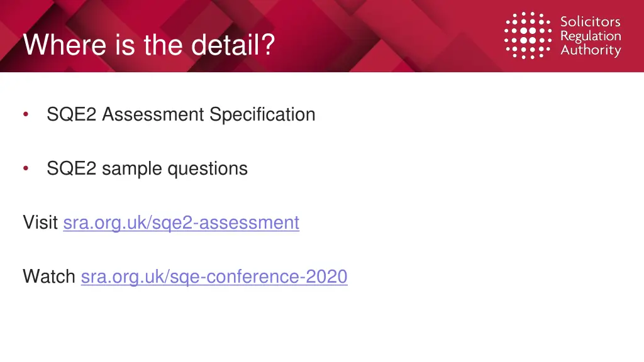Click the word "Authority" in the logo
Screen dimensions: 644x362
(591, 50)
